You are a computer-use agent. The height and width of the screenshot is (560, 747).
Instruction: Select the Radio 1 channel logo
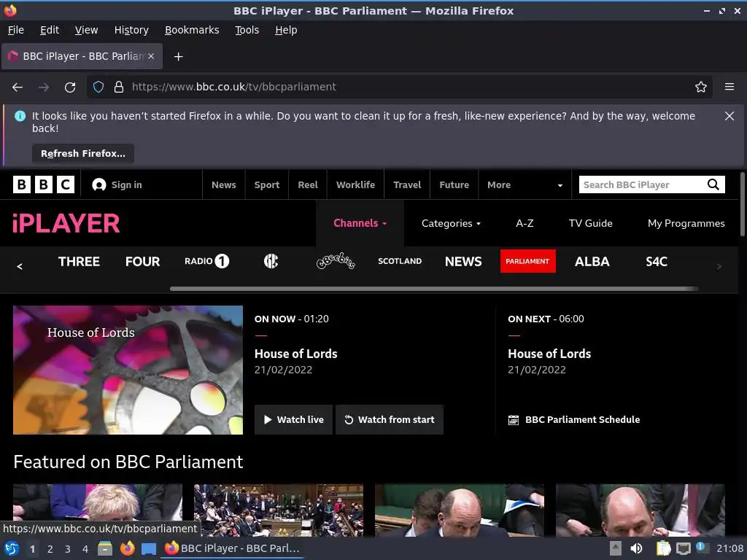point(206,261)
